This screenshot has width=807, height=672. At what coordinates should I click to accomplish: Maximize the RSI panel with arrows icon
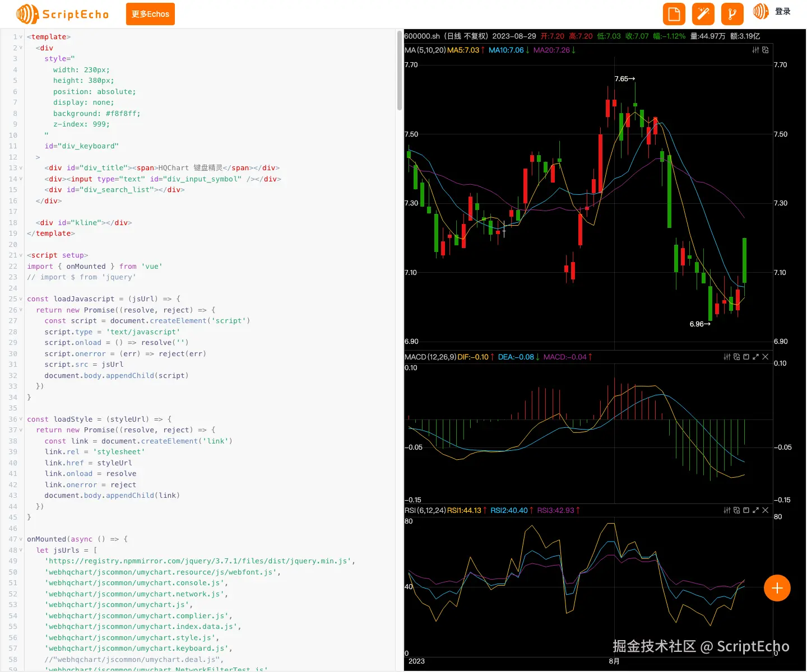[x=755, y=510]
